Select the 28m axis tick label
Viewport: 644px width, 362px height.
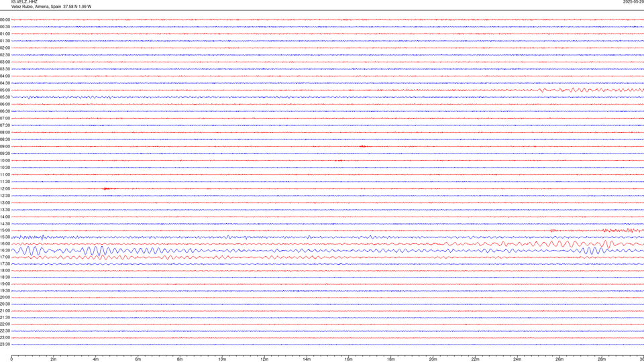602,359
